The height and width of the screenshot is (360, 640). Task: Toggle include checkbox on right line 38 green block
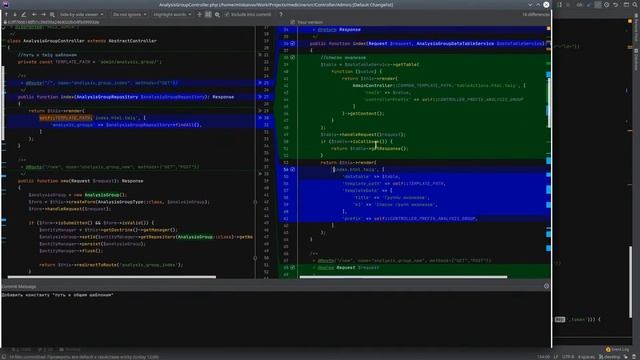tap(293, 58)
